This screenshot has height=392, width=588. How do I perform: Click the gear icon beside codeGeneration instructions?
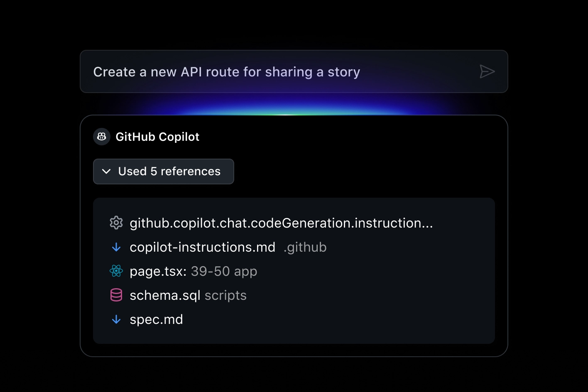pos(116,223)
